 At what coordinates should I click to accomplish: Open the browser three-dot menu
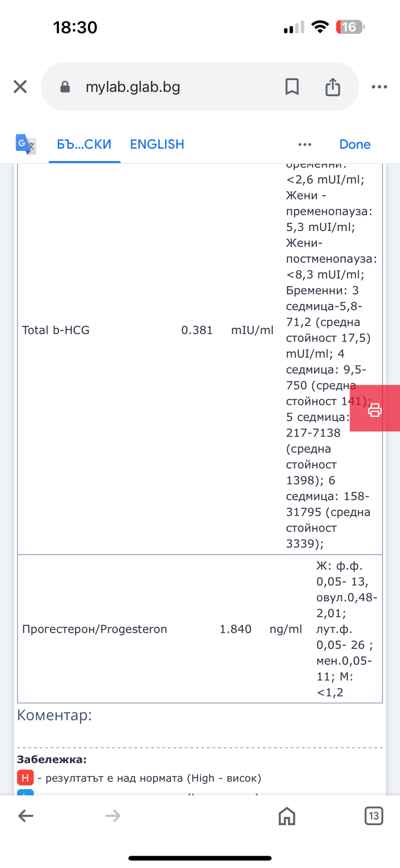pos(379,87)
